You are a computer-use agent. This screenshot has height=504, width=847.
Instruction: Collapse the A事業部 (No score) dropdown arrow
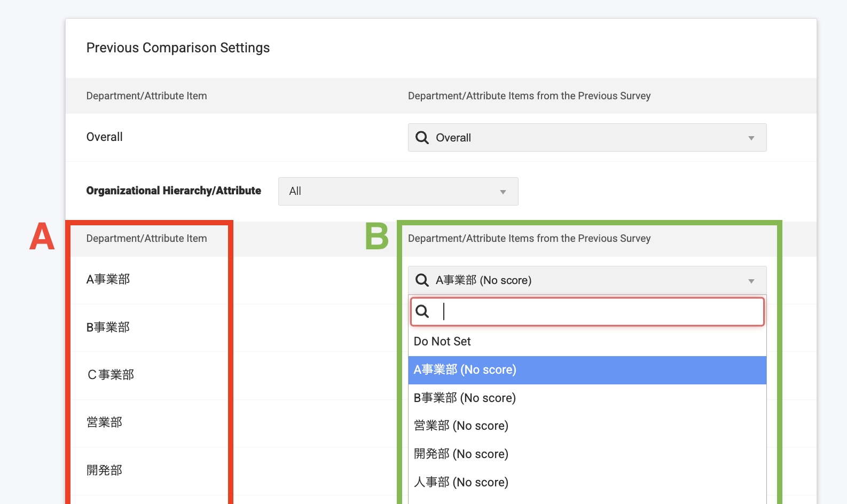click(751, 281)
